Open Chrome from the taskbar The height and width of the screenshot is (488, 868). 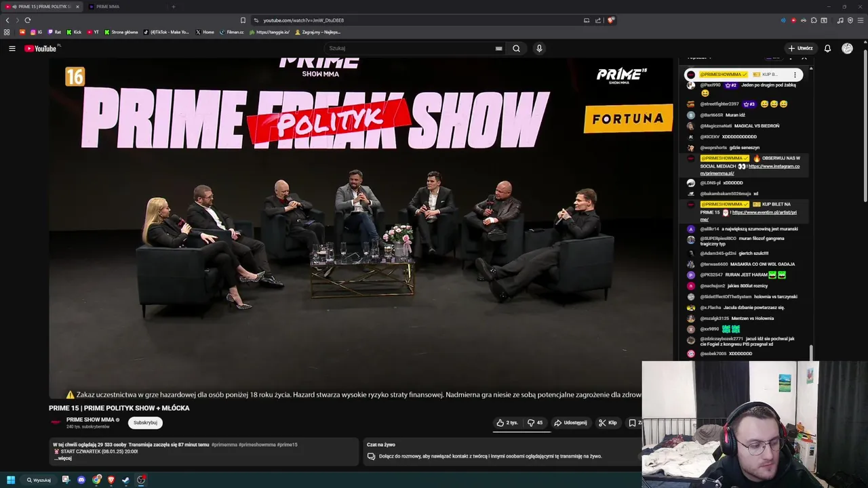tap(97, 480)
